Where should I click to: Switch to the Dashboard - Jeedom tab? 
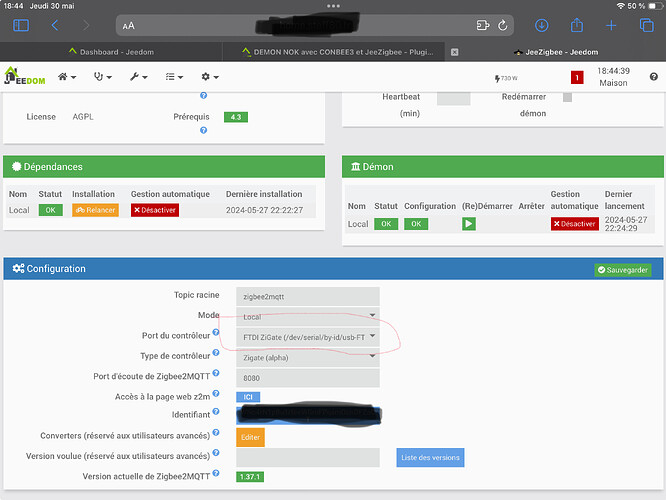(x=111, y=52)
